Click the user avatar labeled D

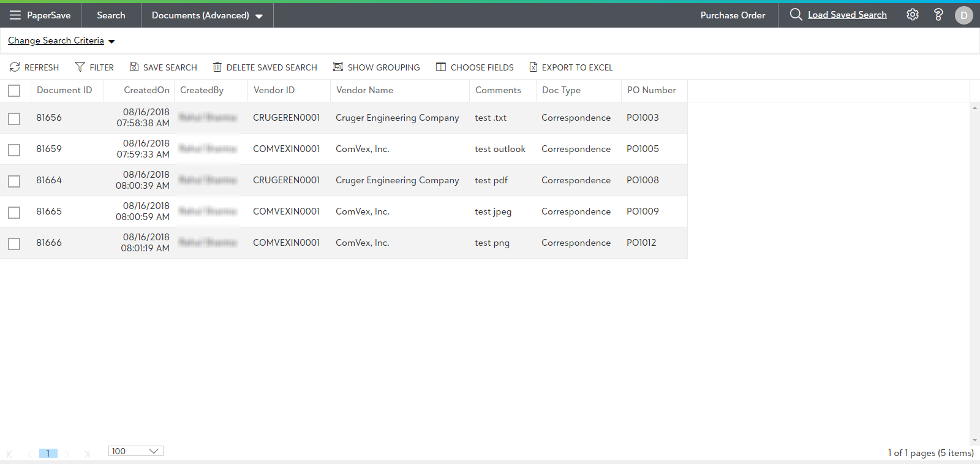[963, 15]
